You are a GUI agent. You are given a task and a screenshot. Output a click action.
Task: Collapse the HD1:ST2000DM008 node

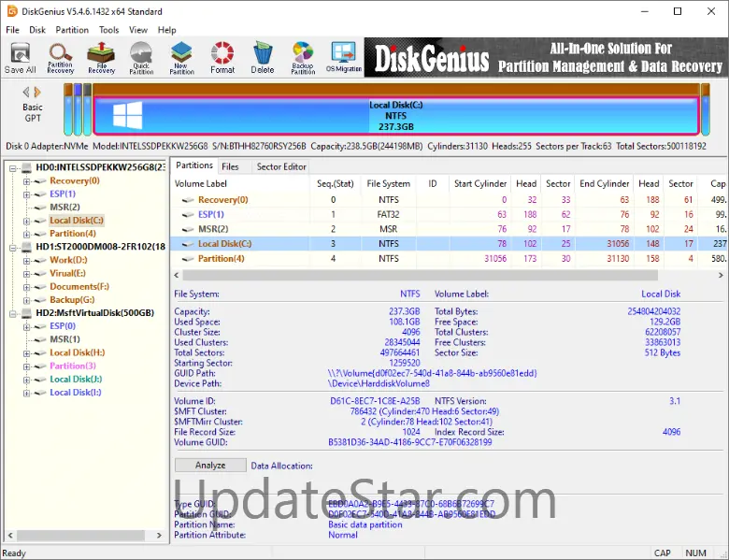pyautogui.click(x=13, y=248)
